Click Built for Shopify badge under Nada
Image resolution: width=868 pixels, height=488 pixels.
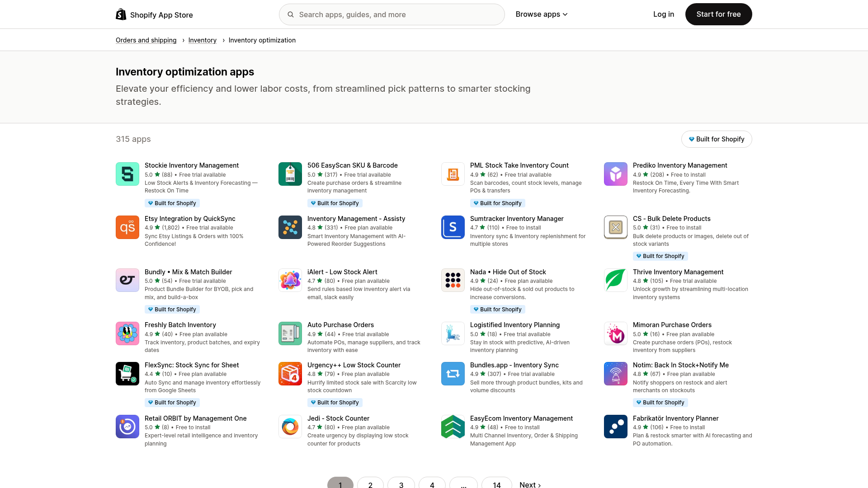(498, 310)
